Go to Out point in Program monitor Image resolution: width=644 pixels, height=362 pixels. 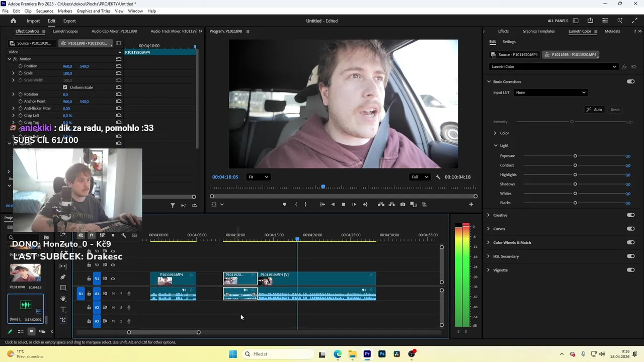[x=365, y=204]
